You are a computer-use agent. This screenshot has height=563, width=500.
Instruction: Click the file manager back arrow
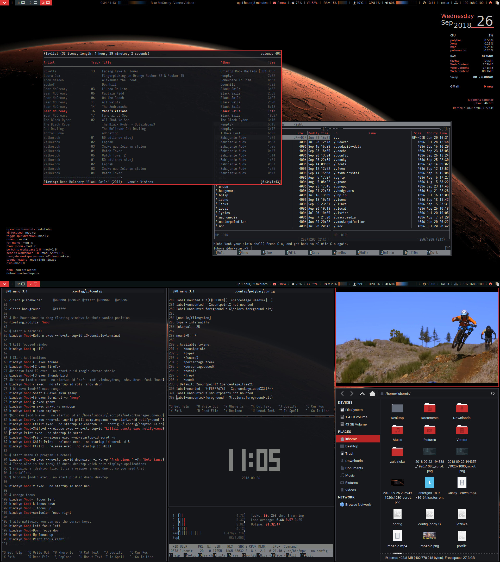click(x=342, y=394)
